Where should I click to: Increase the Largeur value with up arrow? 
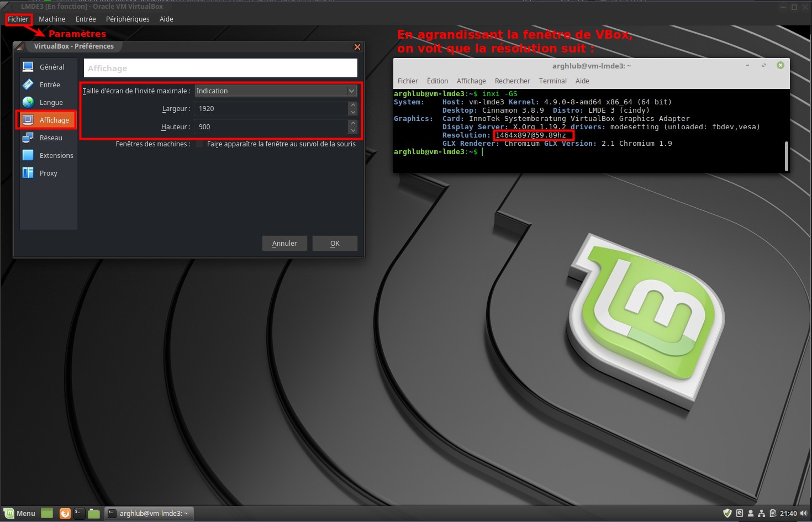353,105
